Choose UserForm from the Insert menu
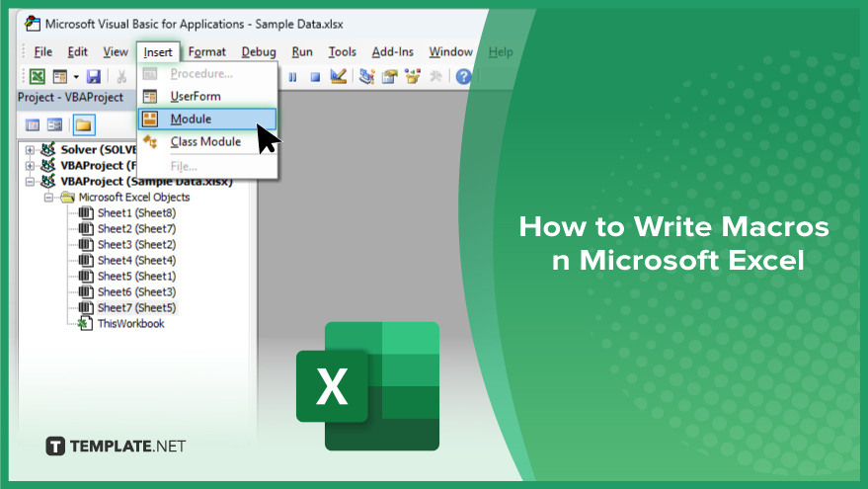868x489 pixels. click(207, 97)
